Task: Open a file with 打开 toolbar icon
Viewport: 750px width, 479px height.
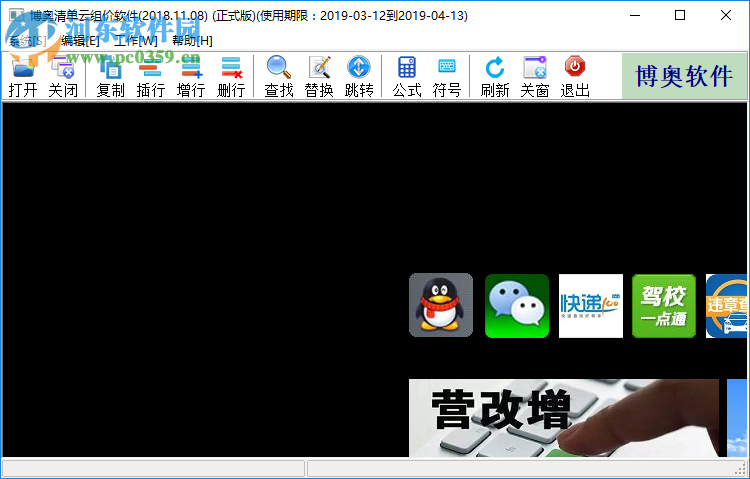Action: [23, 77]
